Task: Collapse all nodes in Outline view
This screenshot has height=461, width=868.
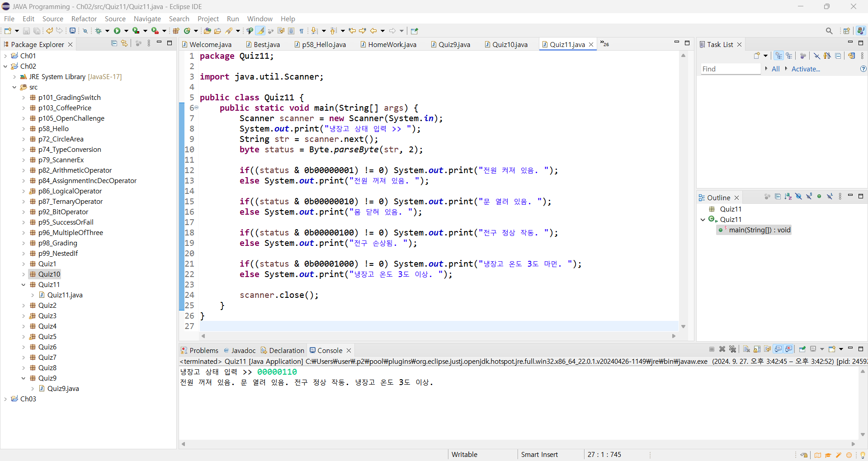Action: click(x=778, y=197)
